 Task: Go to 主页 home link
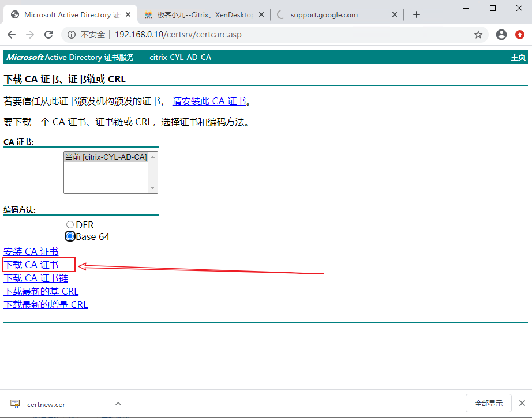click(x=518, y=57)
